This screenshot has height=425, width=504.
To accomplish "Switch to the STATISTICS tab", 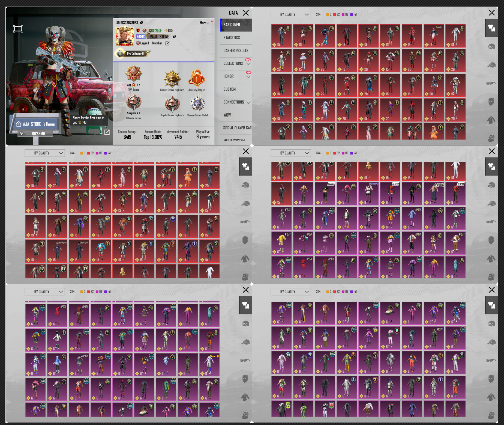I will [236, 38].
